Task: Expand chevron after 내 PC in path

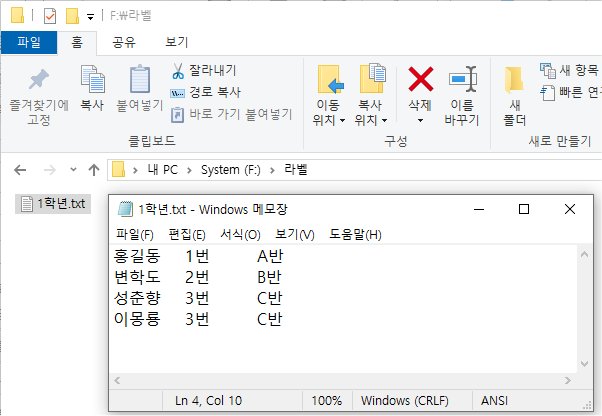Action: coord(189,170)
